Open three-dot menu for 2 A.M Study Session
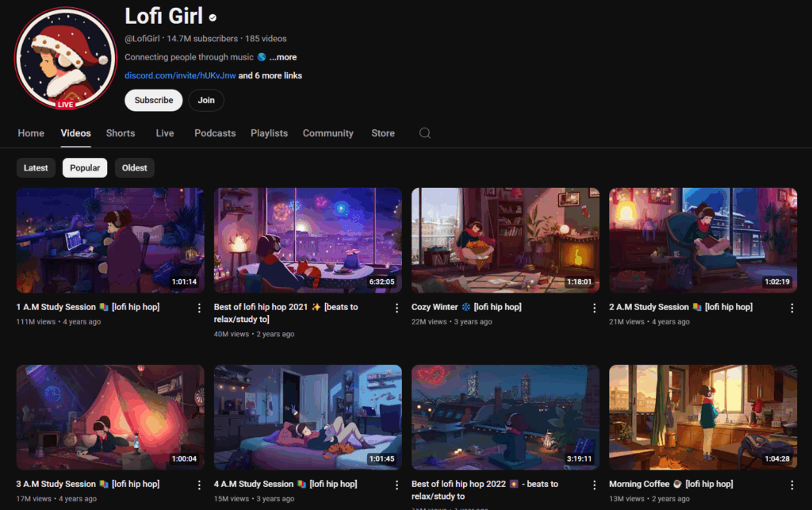Image resolution: width=812 pixels, height=510 pixels. click(791, 308)
